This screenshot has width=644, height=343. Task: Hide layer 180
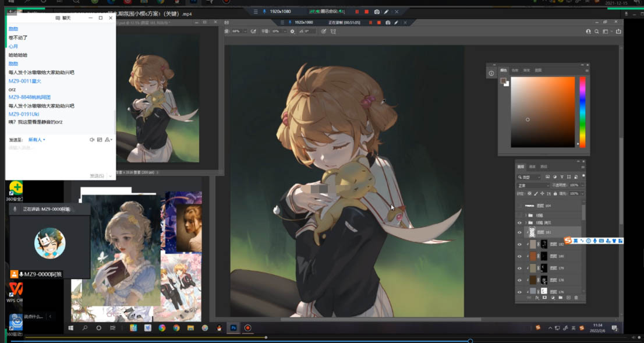(x=519, y=256)
